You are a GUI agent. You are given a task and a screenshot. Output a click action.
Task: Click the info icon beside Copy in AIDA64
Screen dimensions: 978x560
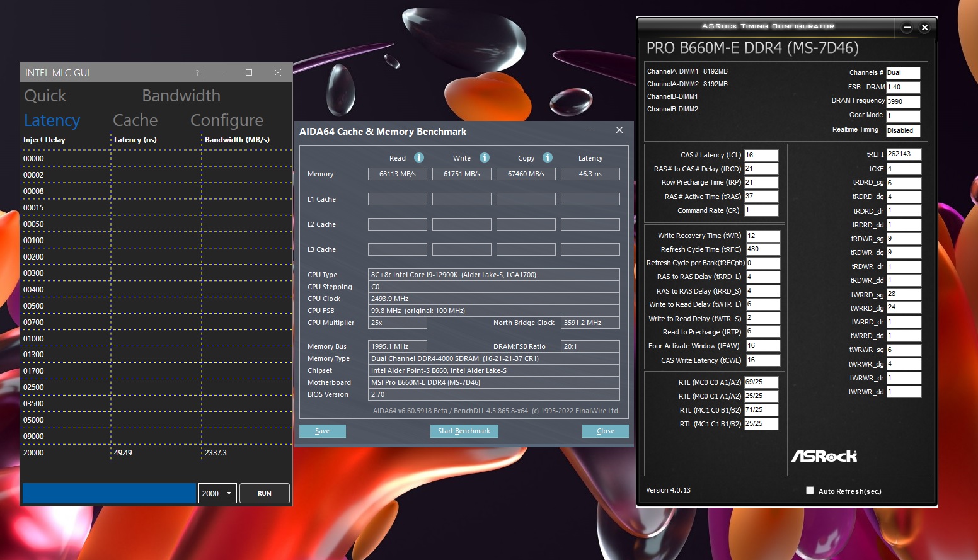548,157
